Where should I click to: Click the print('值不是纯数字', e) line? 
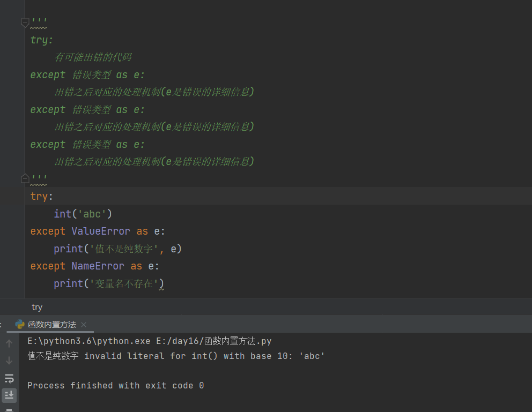click(x=117, y=249)
